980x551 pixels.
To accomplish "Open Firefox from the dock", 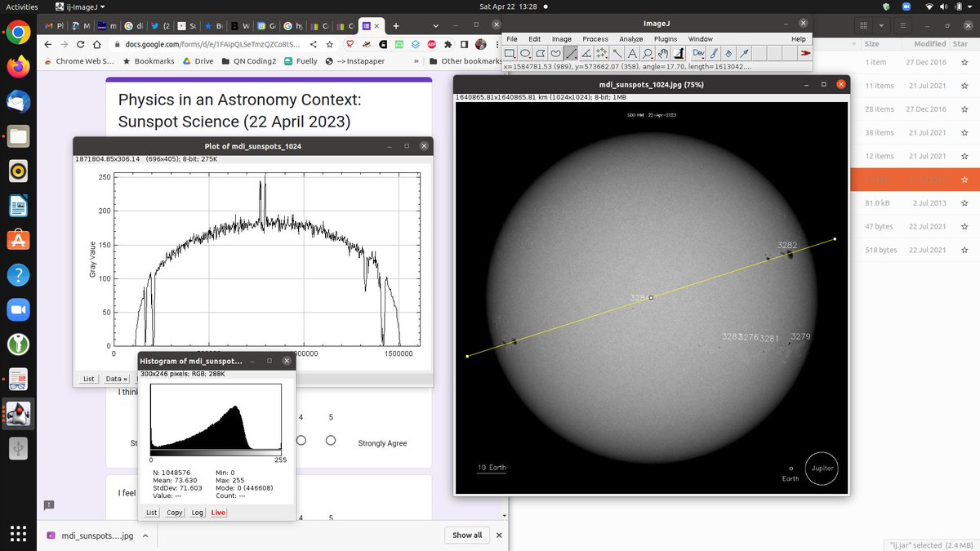I will pyautogui.click(x=19, y=68).
